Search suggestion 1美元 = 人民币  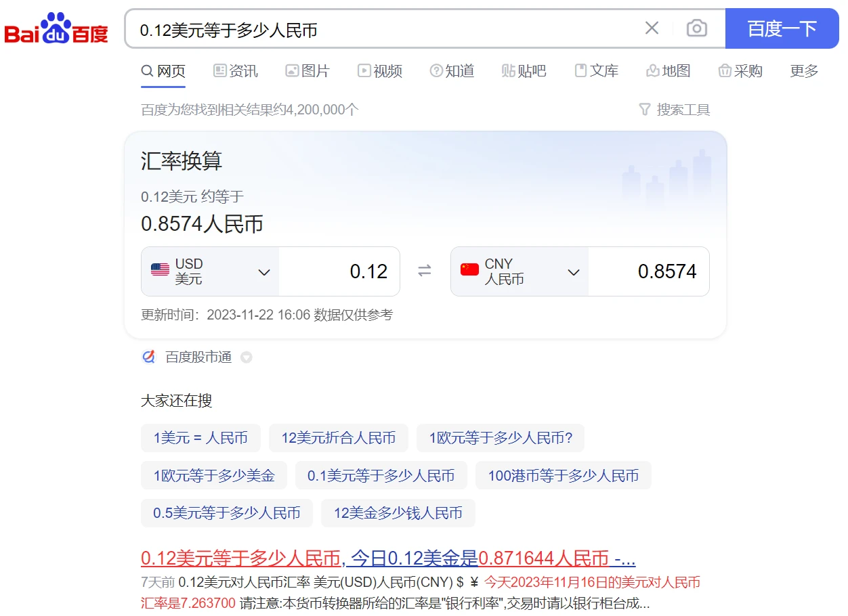[200, 438]
